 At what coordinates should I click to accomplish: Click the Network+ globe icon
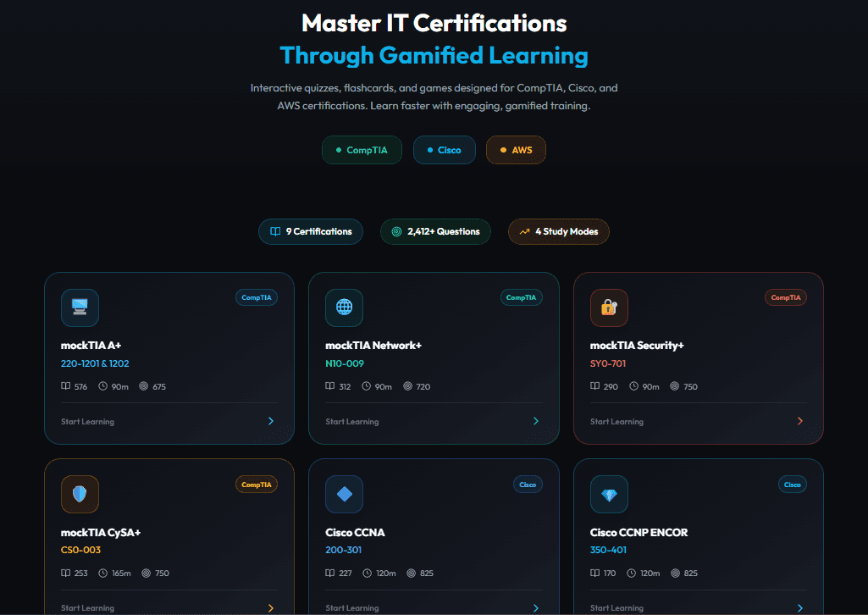coord(344,307)
